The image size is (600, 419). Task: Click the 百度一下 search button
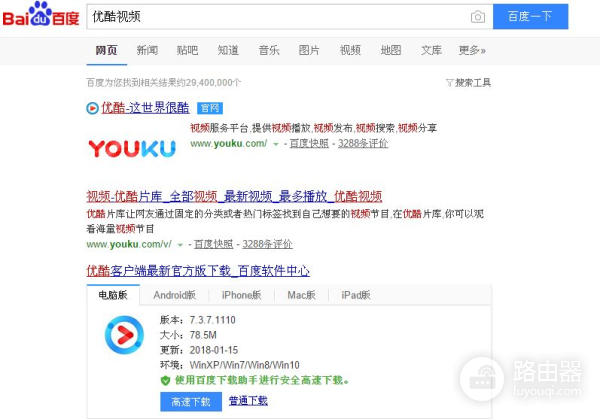click(530, 16)
